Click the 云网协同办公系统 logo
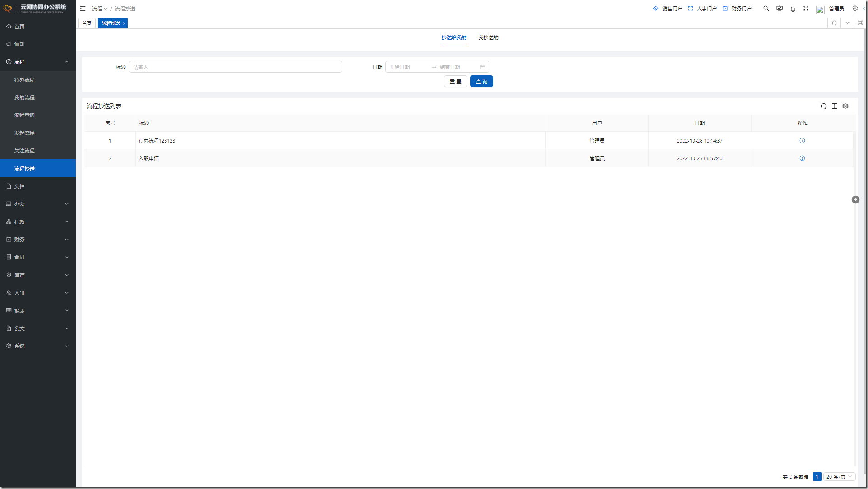The image size is (868, 489). pyautogui.click(x=35, y=8)
